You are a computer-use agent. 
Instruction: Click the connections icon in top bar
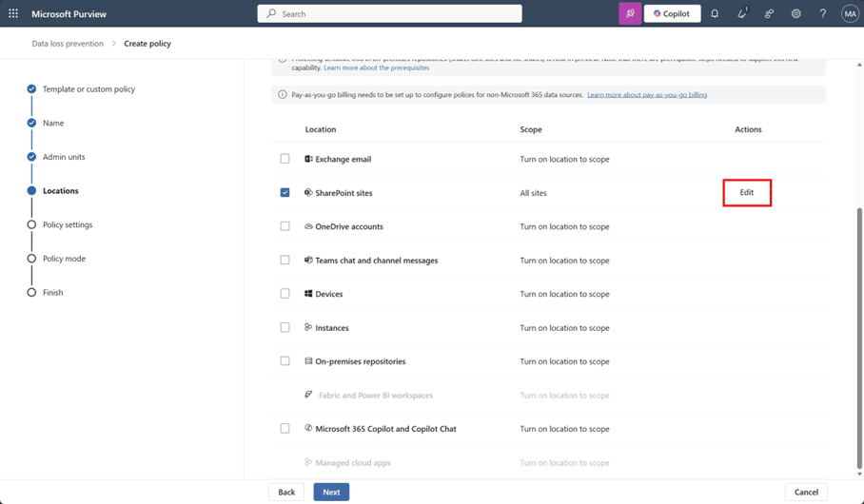(769, 14)
